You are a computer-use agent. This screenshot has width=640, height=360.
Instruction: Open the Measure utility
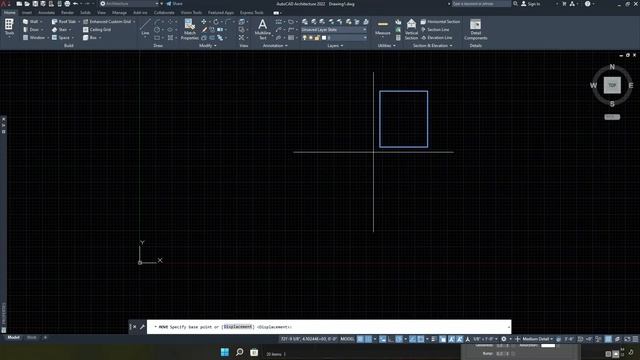pyautogui.click(x=382, y=28)
